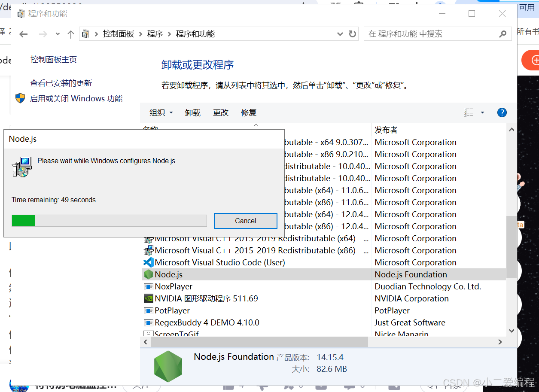Select RegexBuddy 4 DEMO 4.10.0 row
The image size is (539, 392).
click(x=324, y=322)
